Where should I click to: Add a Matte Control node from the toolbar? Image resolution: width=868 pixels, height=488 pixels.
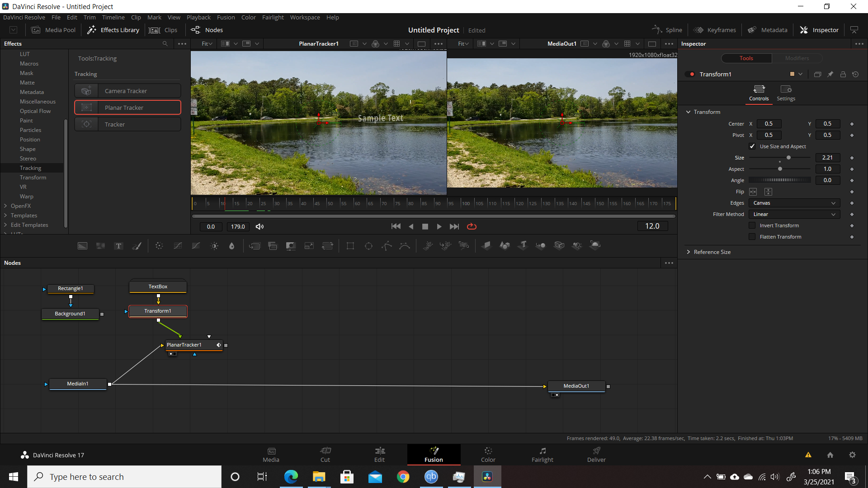tap(291, 246)
